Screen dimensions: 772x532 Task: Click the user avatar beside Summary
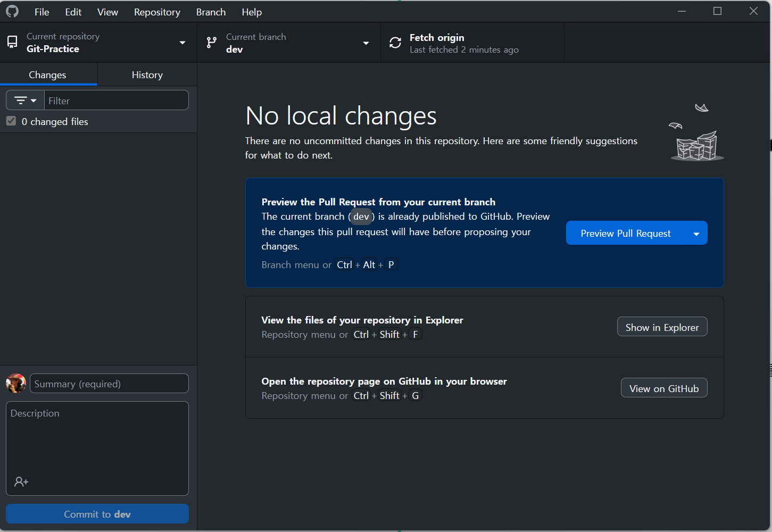click(x=16, y=383)
